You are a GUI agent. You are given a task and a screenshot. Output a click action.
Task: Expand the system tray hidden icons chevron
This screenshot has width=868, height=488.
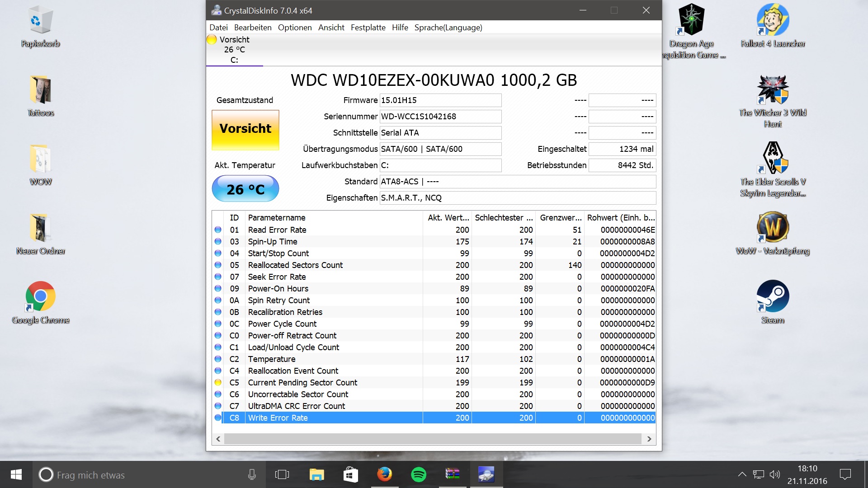pyautogui.click(x=742, y=474)
